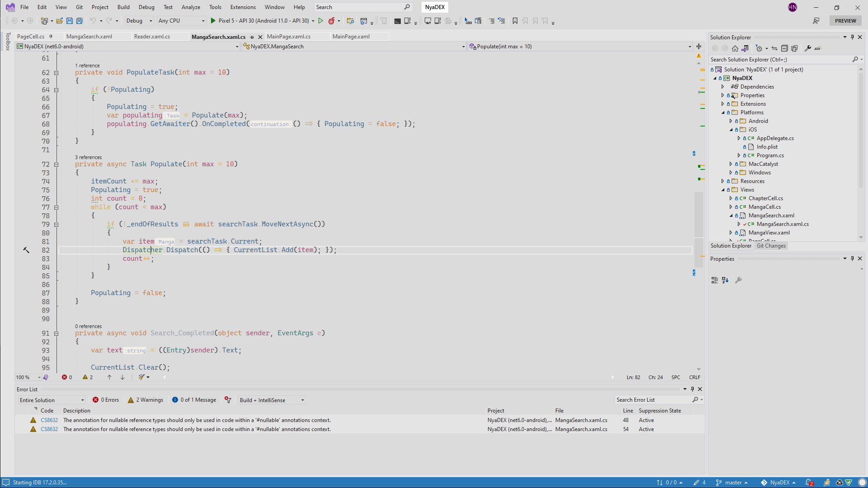Click the Save All toolbar icon
The width and height of the screenshot is (868, 488).
(79, 21)
